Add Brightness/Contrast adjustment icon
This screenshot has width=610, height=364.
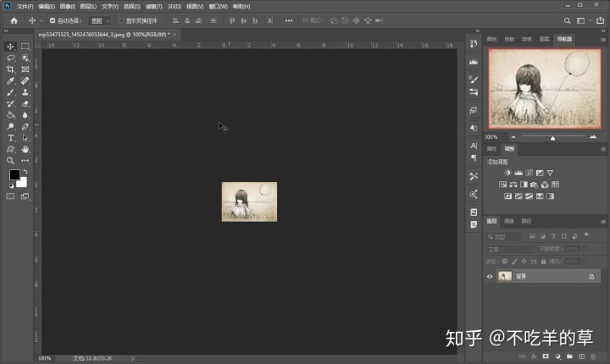(x=507, y=173)
